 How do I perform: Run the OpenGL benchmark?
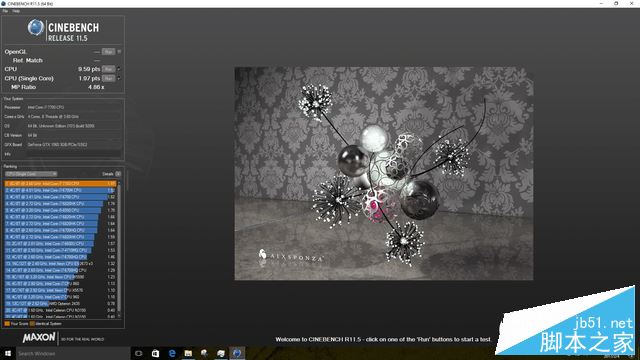click(108, 52)
